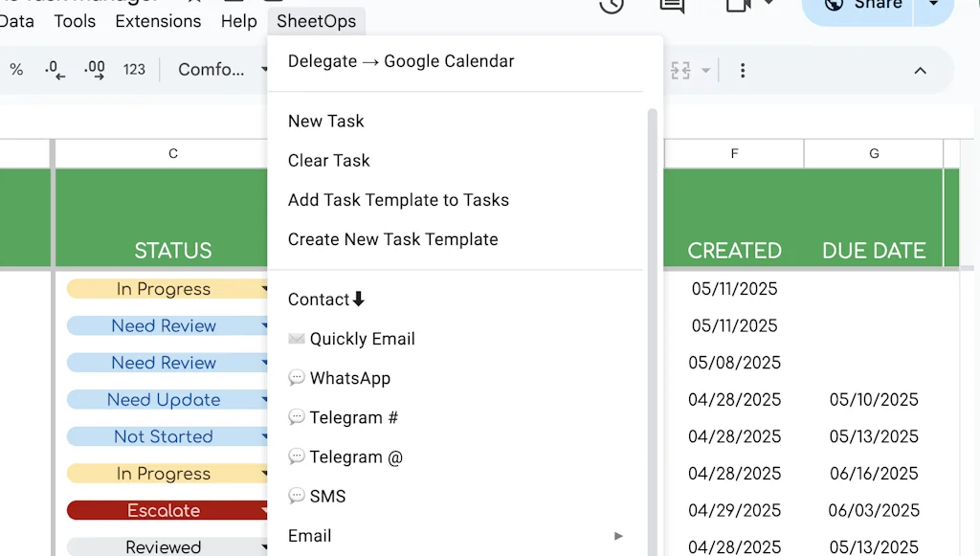Select Delegate to Google Calendar

[x=400, y=60]
